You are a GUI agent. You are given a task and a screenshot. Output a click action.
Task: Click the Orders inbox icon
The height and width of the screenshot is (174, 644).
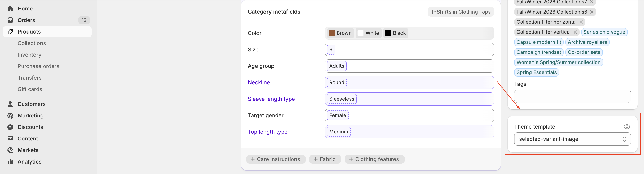coord(10,20)
